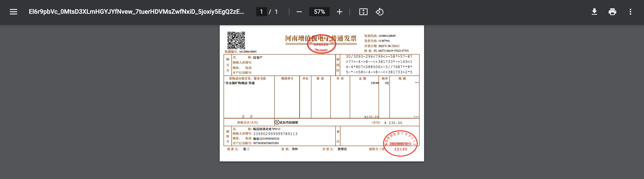Print the invoice document
644x179 pixels.
(x=612, y=12)
